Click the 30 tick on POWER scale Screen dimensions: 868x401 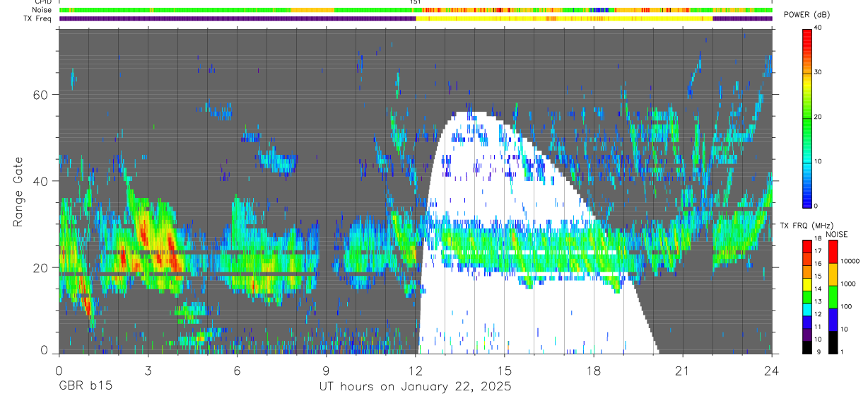pos(819,73)
